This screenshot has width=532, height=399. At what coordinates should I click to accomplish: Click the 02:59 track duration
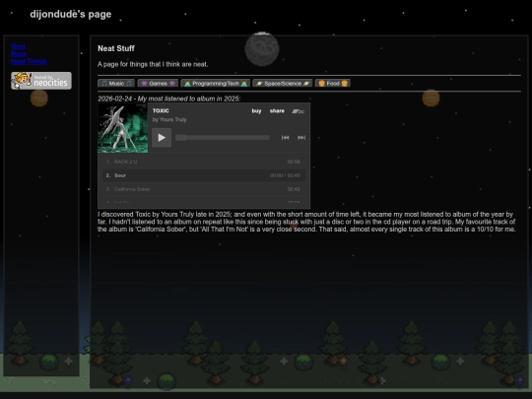294,162
